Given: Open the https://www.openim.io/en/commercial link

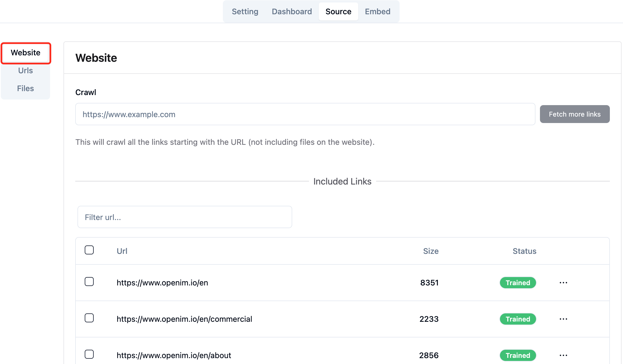Looking at the screenshot, I should [x=184, y=319].
